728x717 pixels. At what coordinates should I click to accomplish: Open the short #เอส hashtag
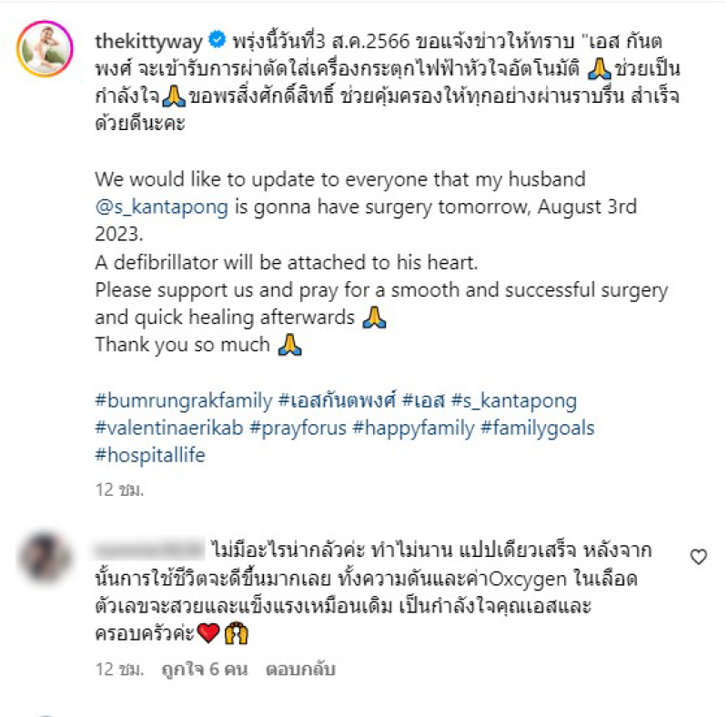423,400
